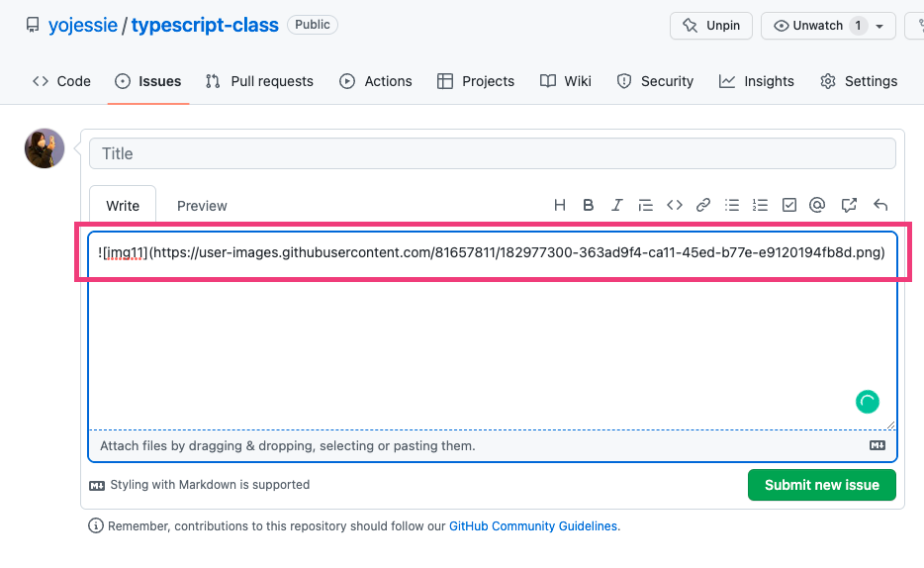This screenshot has height=568, width=924.
Task: Click Submit new issue button
Action: pyautogui.click(x=821, y=485)
